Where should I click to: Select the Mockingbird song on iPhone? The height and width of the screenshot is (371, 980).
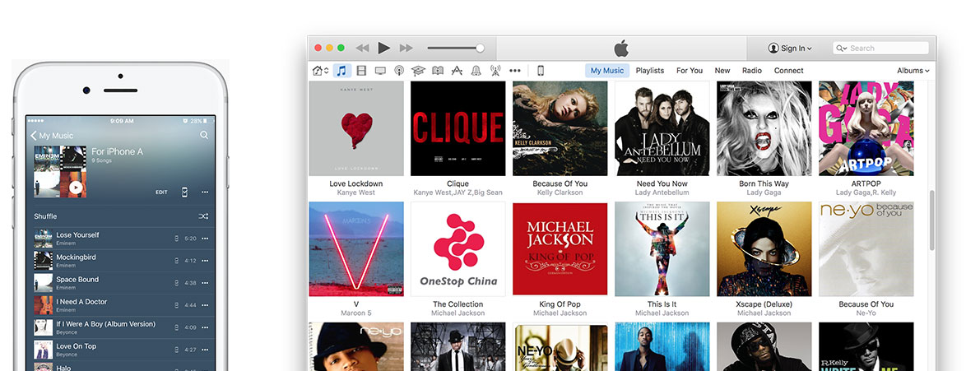point(121,261)
